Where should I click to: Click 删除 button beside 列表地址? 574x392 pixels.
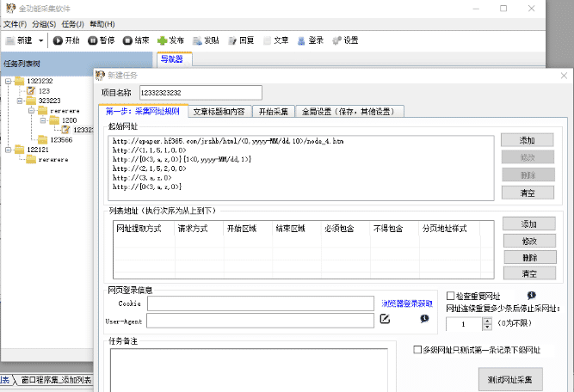tap(530, 257)
